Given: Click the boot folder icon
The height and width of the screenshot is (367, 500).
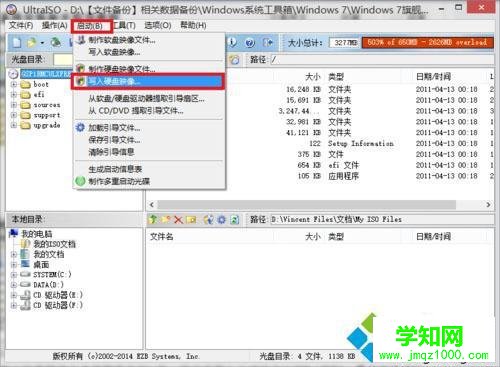Looking at the screenshot, I should click(x=25, y=85).
